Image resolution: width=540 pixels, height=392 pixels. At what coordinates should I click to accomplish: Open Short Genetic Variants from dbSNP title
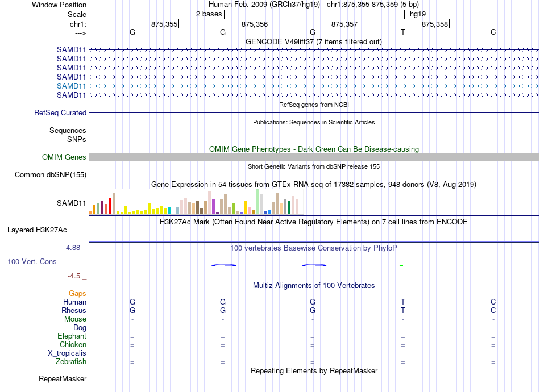pyautogui.click(x=314, y=166)
